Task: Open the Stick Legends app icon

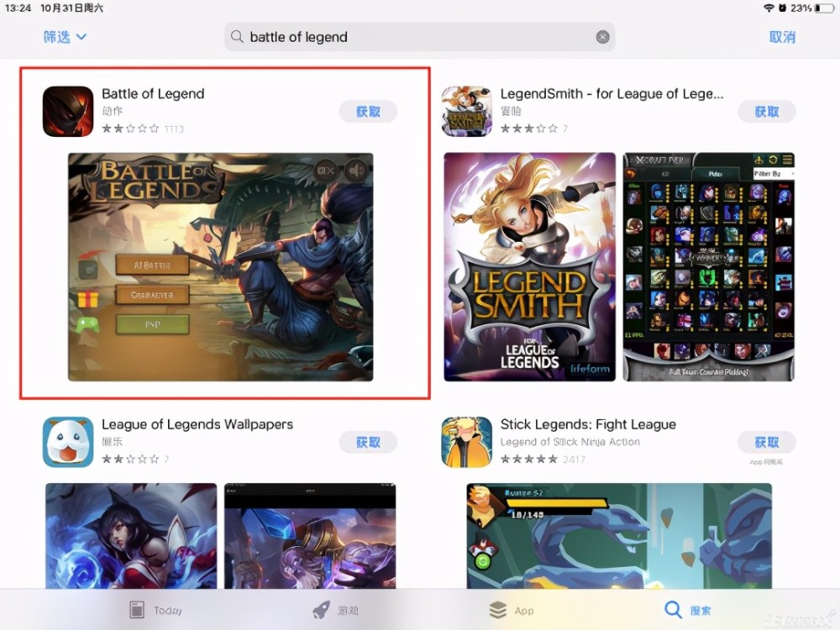Action: point(466,442)
